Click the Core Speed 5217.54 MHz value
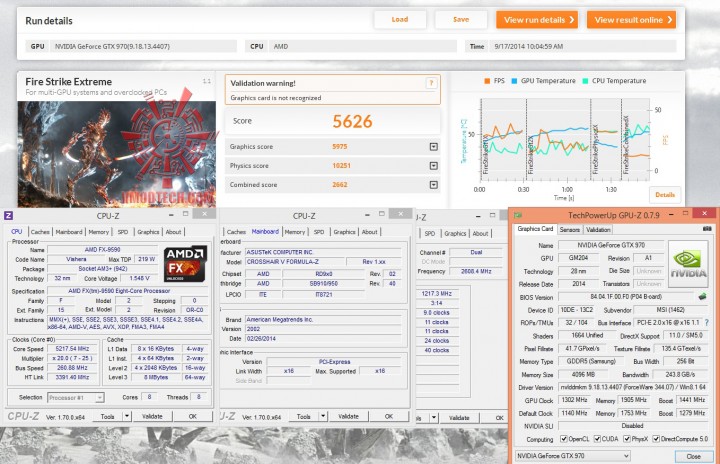The height and width of the screenshot is (464, 720). coord(73,349)
